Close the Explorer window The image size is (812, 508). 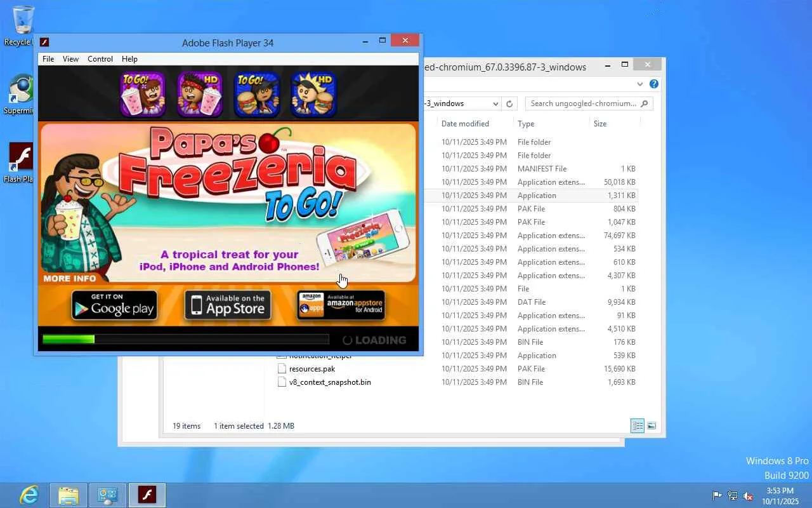[x=647, y=64]
